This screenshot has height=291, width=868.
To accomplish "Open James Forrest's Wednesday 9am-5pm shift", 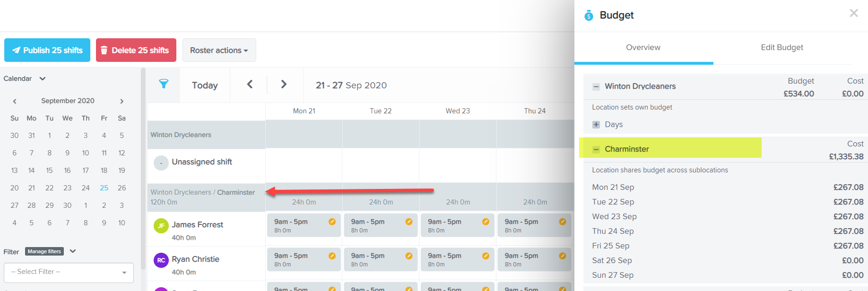I will 458,225.
